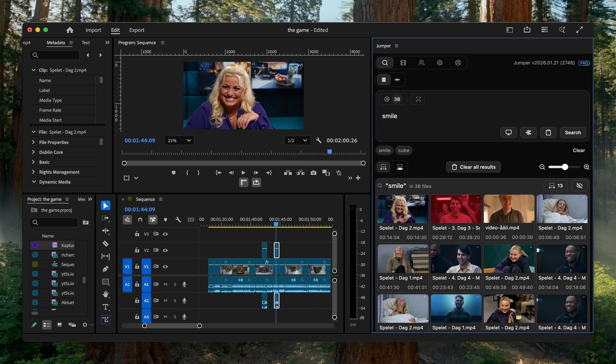This screenshot has height=364, width=616.
Task: Switch to the Export tab
Action: pos(137,30)
